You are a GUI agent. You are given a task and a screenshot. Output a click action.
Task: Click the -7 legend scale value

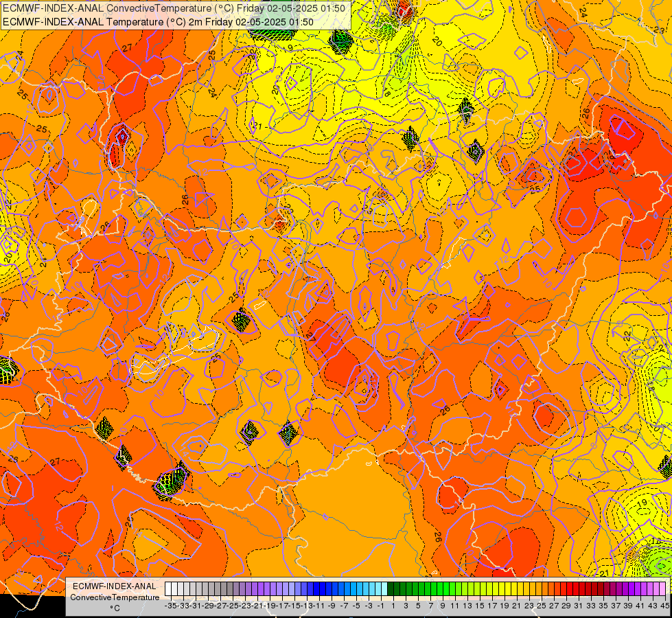[x=344, y=606]
